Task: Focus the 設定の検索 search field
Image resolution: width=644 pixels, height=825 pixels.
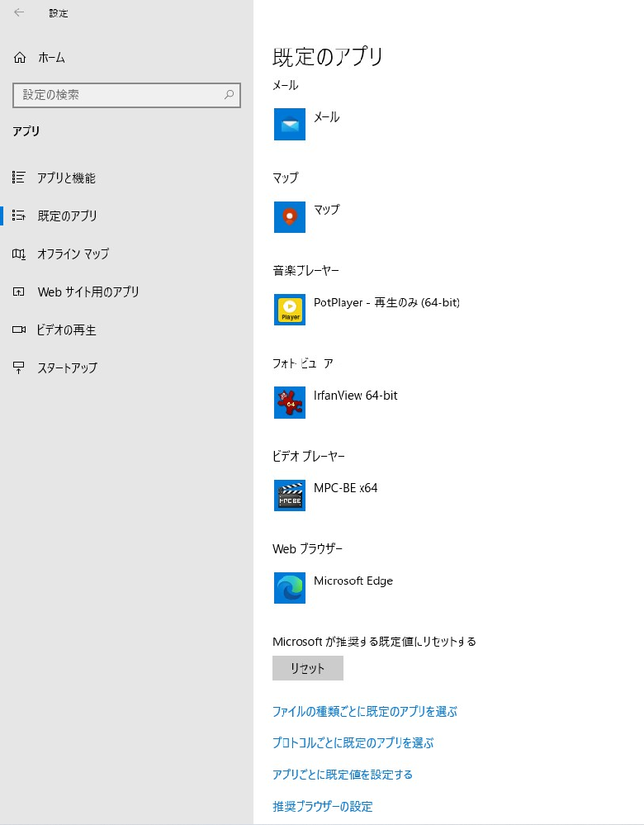Action: coord(126,95)
